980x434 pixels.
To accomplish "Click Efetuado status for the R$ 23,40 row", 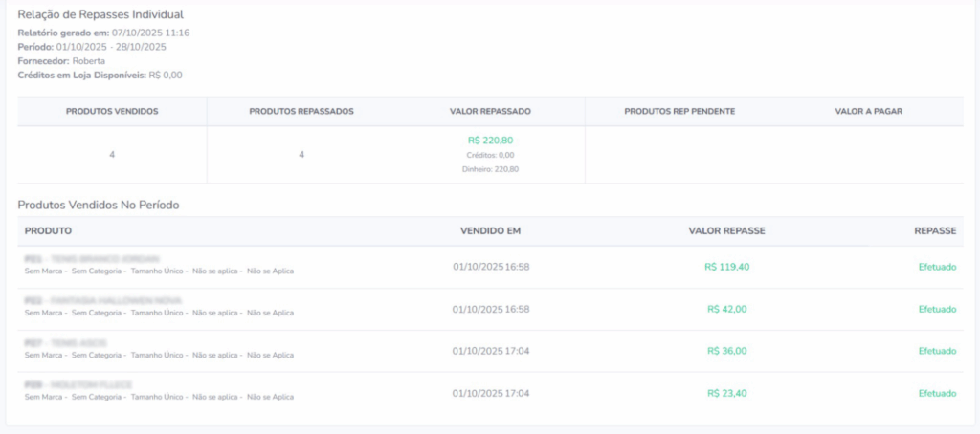I will [937, 393].
